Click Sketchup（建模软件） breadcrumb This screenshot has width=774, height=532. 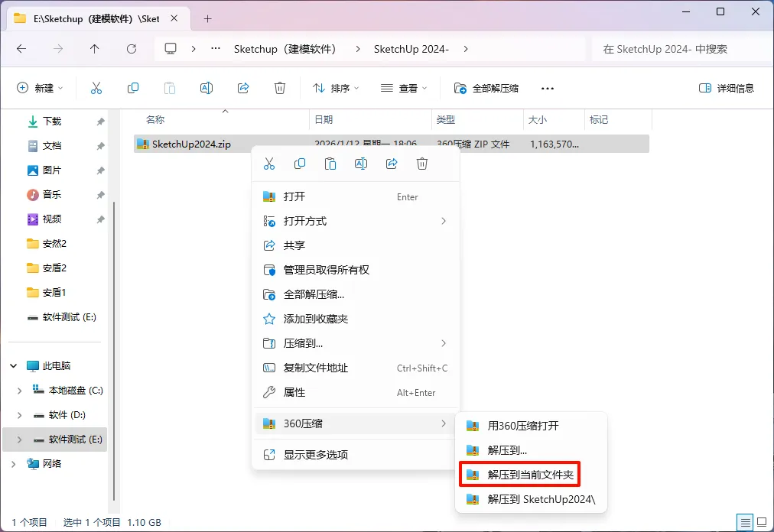285,49
